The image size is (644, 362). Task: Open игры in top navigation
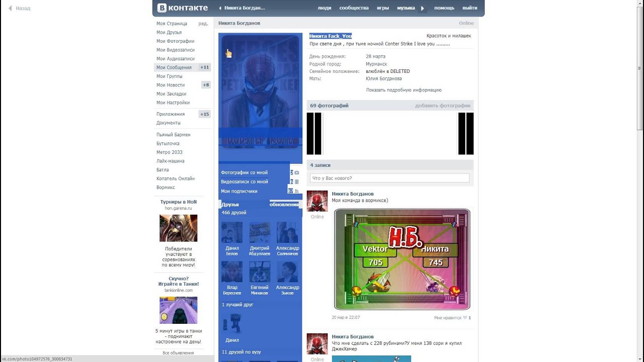(383, 8)
